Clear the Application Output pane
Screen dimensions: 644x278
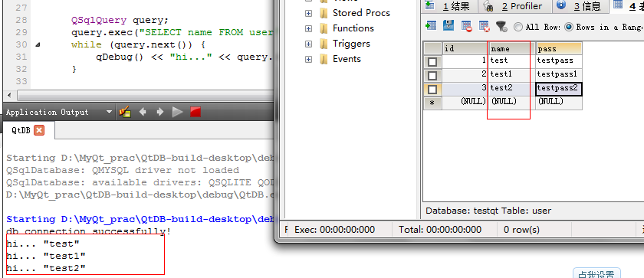click(125, 112)
